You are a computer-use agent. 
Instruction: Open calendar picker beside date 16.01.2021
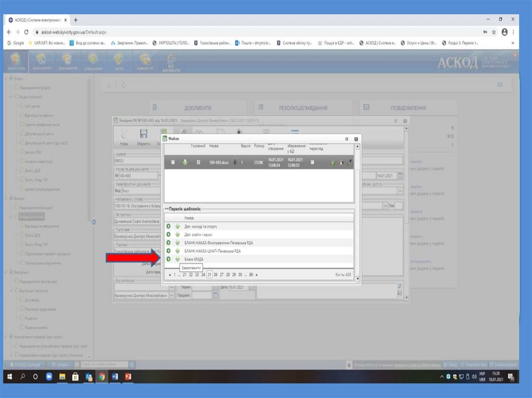click(x=400, y=175)
